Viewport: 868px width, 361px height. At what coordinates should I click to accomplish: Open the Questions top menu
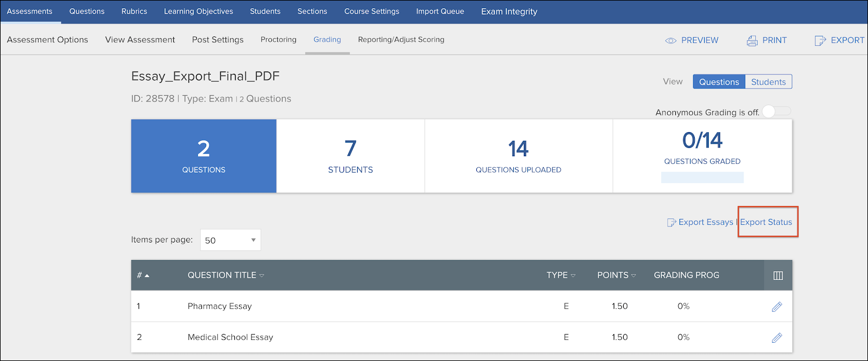tap(87, 11)
